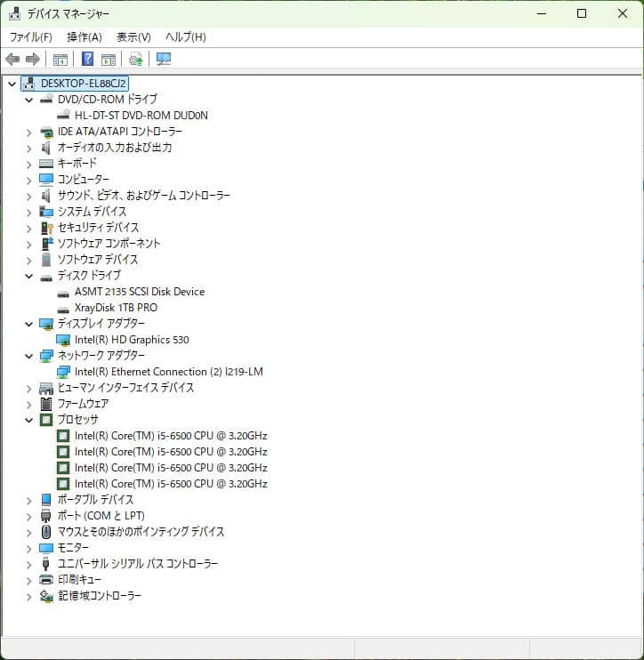Screen dimensions: 644x660
Task: Expand システム デバイス
Action: [28, 213]
